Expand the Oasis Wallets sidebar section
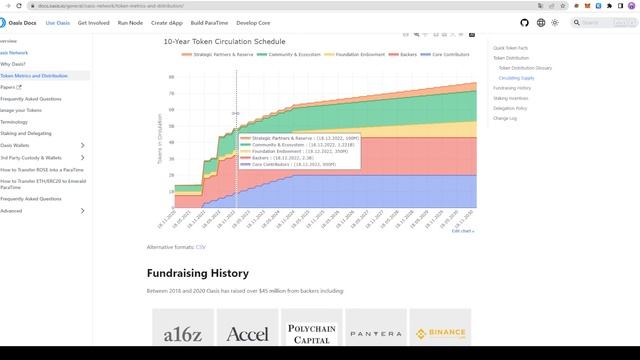Image resolution: width=640 pixels, height=360 pixels. (83, 145)
